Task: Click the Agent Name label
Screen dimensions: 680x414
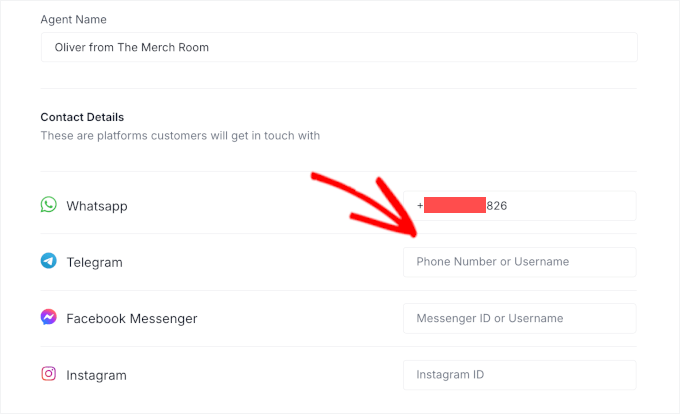Action: click(x=73, y=20)
